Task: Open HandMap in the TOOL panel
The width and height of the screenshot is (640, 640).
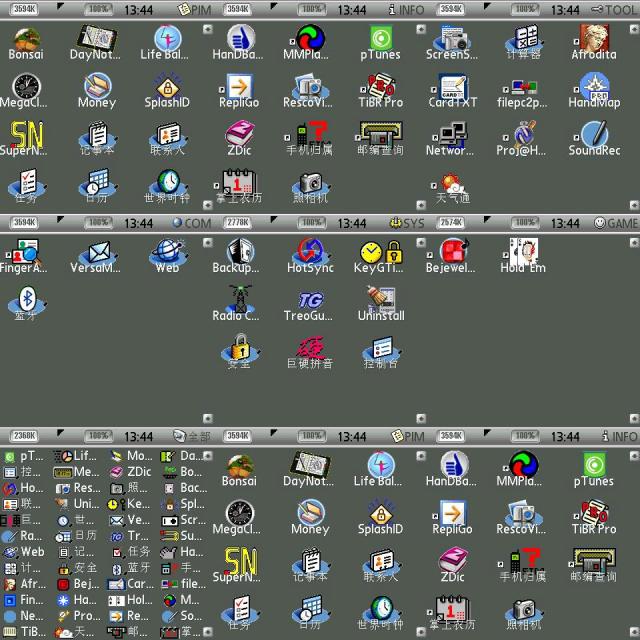Action: click(x=594, y=91)
